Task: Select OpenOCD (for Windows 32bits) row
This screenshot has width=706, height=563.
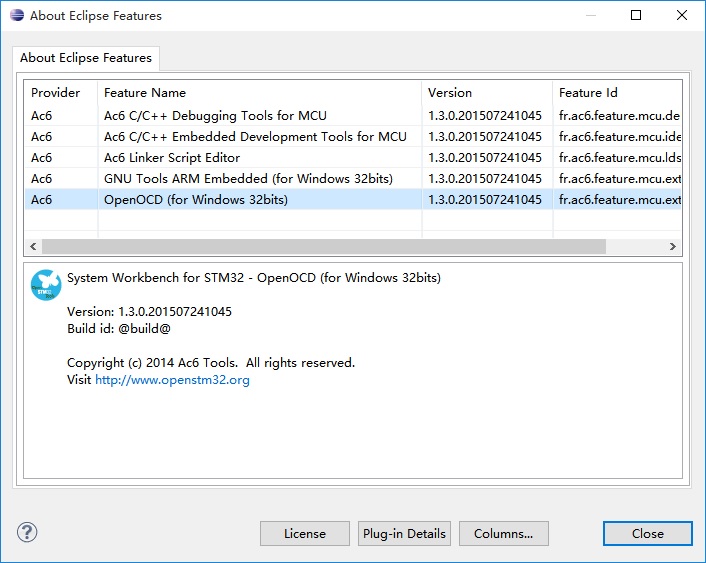Action: [x=353, y=200]
